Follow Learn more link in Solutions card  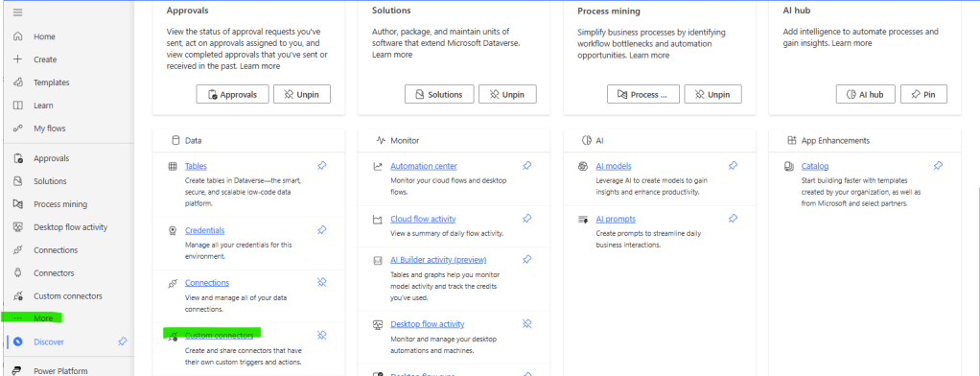coord(392,55)
